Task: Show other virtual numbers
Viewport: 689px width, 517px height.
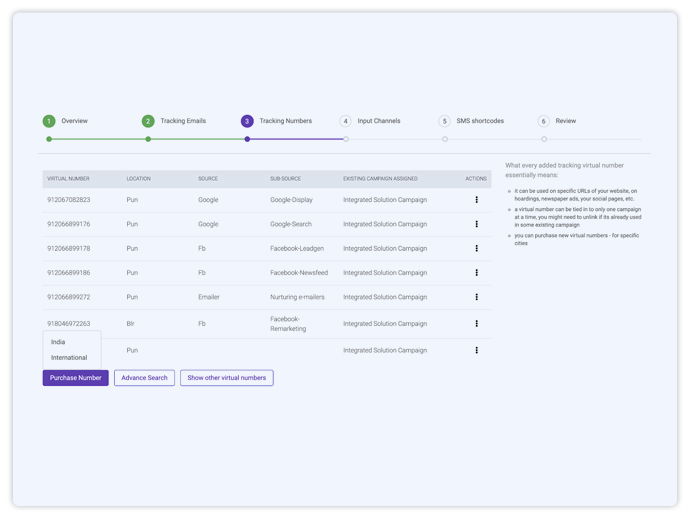Action: click(227, 378)
